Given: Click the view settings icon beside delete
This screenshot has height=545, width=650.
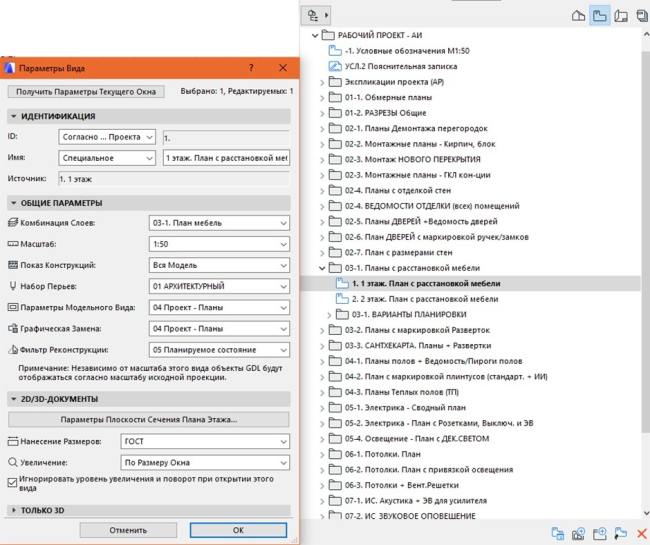Looking at the screenshot, I should 620,533.
